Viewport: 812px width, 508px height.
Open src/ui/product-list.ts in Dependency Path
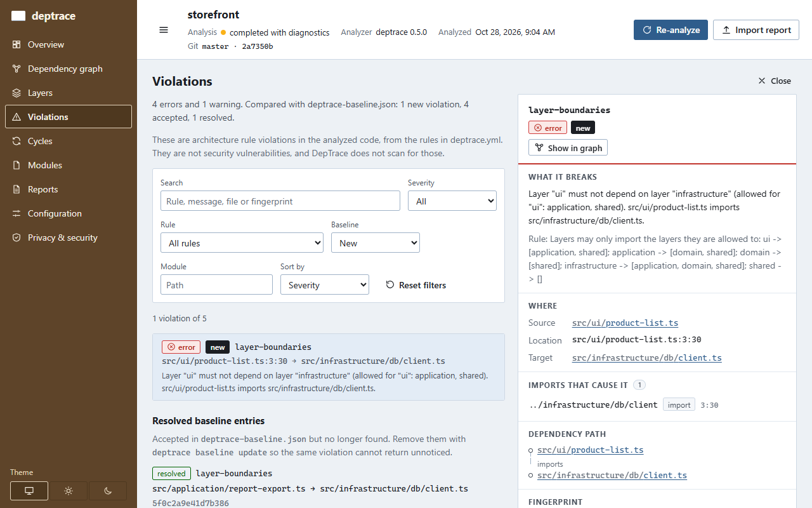coord(590,450)
